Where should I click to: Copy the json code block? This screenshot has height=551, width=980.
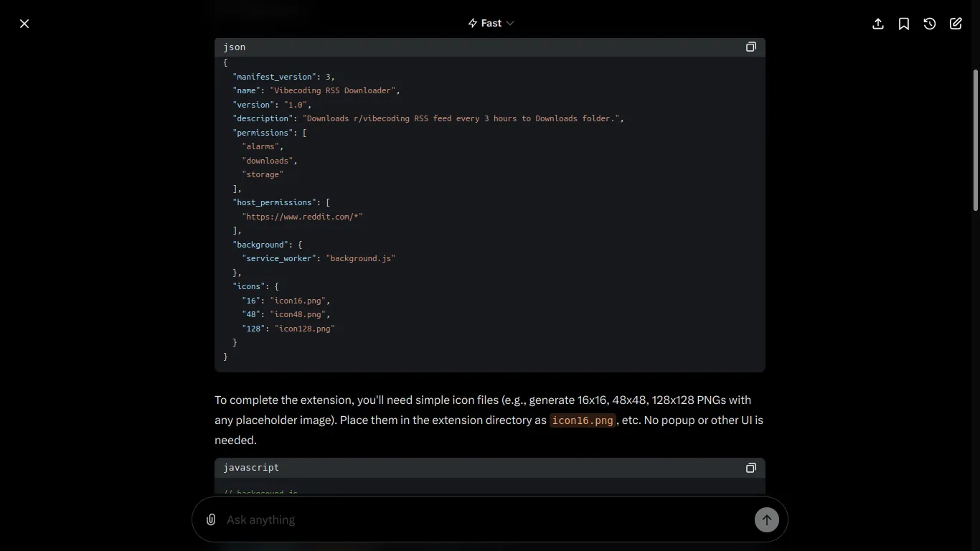click(750, 47)
